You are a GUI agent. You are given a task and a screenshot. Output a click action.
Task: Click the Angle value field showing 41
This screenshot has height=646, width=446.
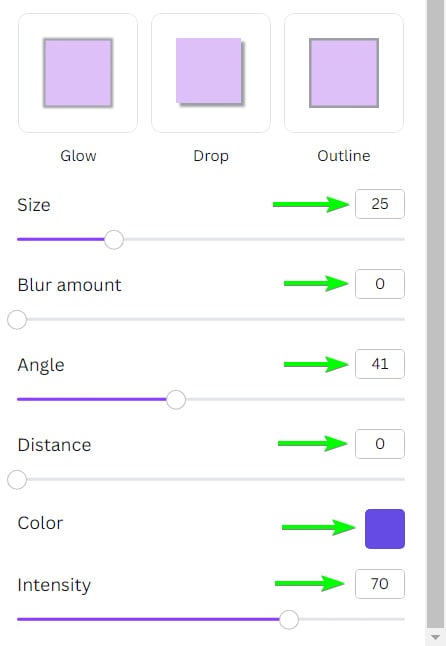click(x=380, y=364)
